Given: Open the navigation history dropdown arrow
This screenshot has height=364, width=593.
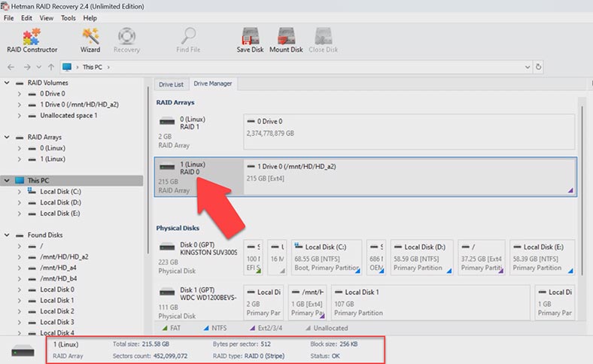Looking at the screenshot, I should tap(38, 67).
